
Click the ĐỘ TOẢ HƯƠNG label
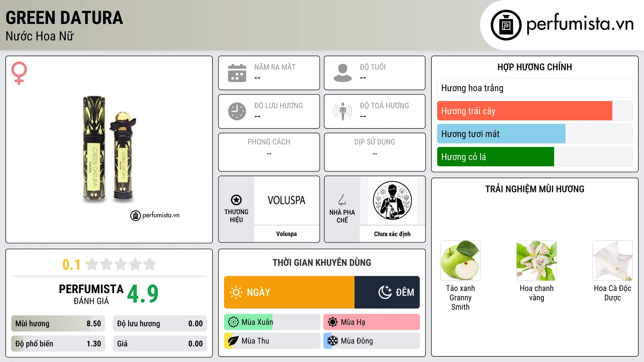pos(384,106)
